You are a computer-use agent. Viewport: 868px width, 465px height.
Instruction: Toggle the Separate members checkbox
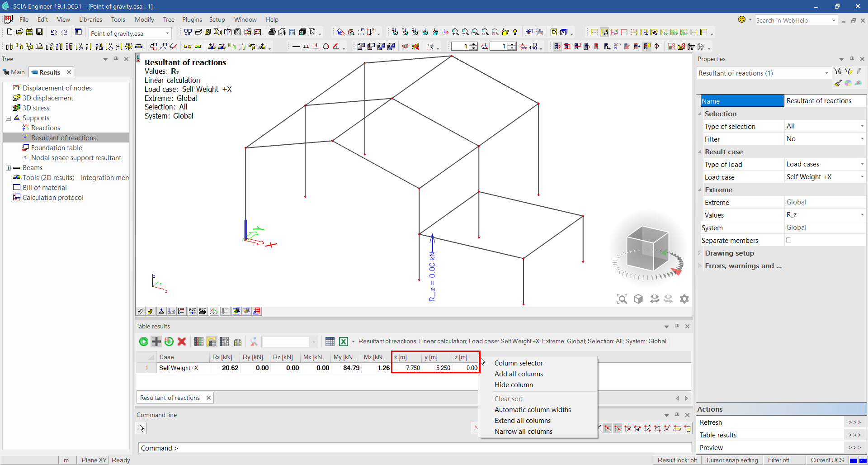pyautogui.click(x=789, y=240)
